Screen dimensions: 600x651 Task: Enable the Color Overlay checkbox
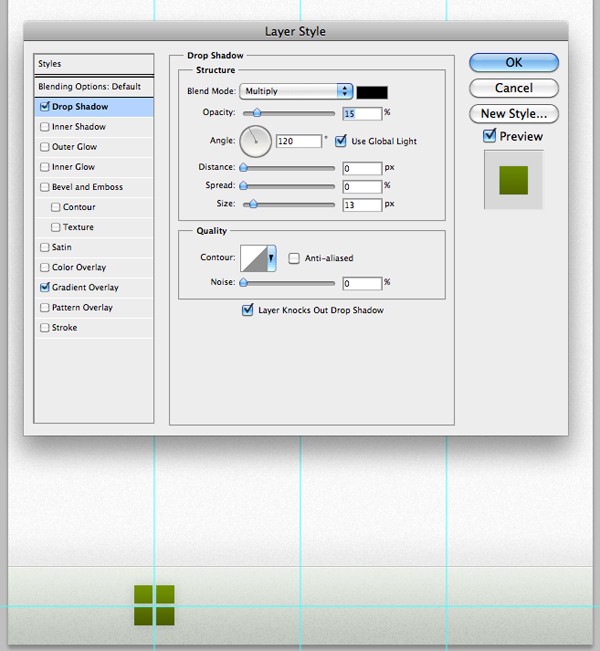pos(44,267)
